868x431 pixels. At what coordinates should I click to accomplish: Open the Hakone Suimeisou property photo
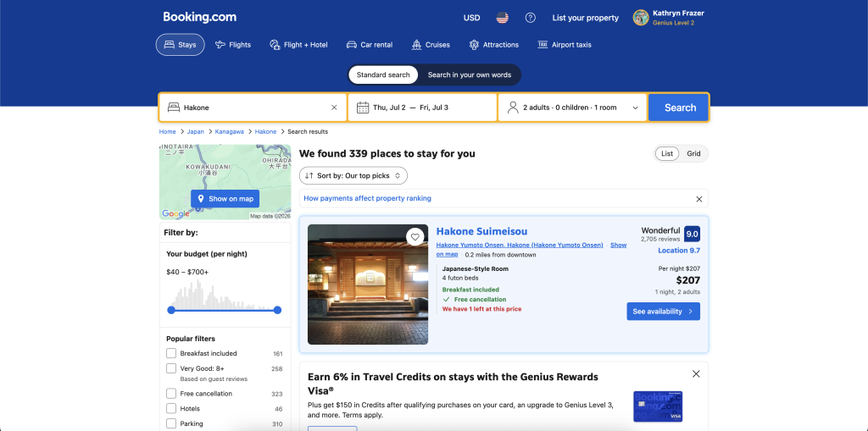pos(368,285)
